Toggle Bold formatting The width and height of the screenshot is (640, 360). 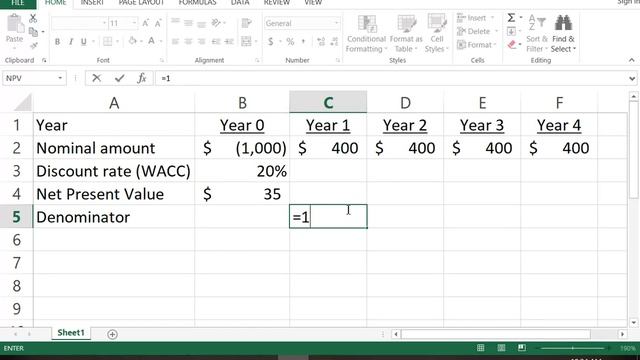pyautogui.click(x=58, y=42)
